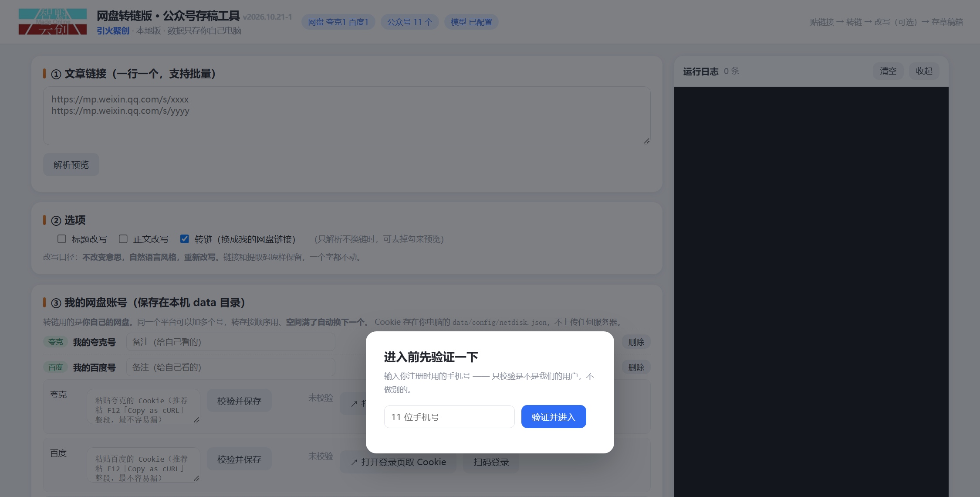Screen dimensions: 980x497
Task: Click the 百度 account tag
Action: click(x=55, y=367)
